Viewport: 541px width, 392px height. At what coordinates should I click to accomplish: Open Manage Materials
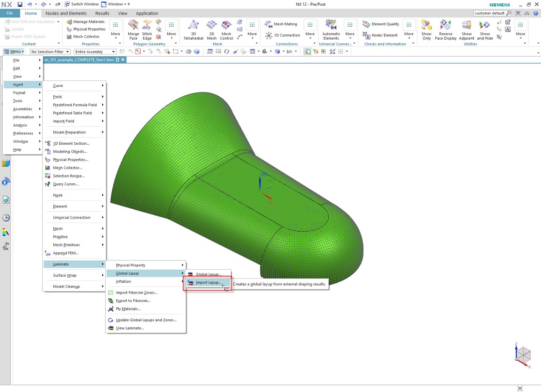86,22
